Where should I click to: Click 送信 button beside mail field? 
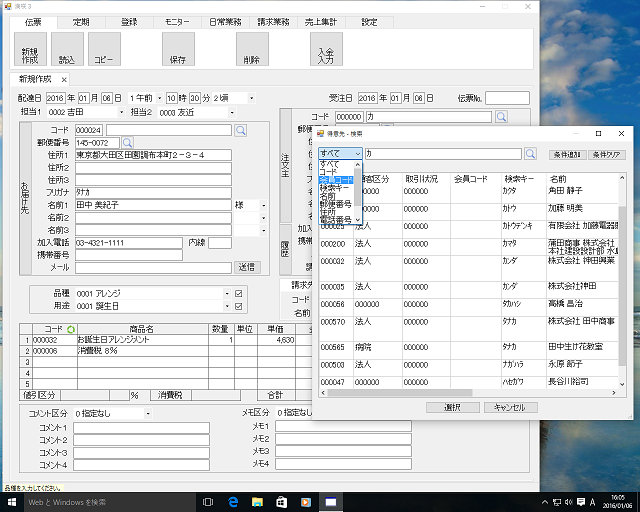[x=247, y=267]
